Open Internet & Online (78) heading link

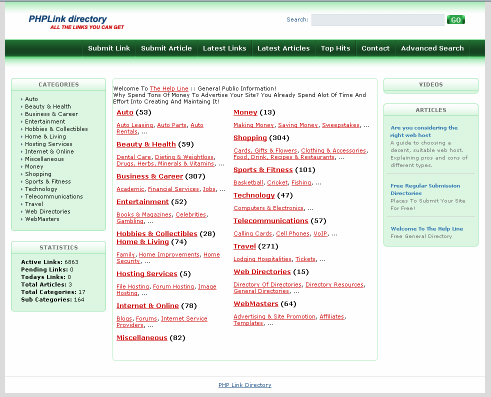click(x=148, y=306)
